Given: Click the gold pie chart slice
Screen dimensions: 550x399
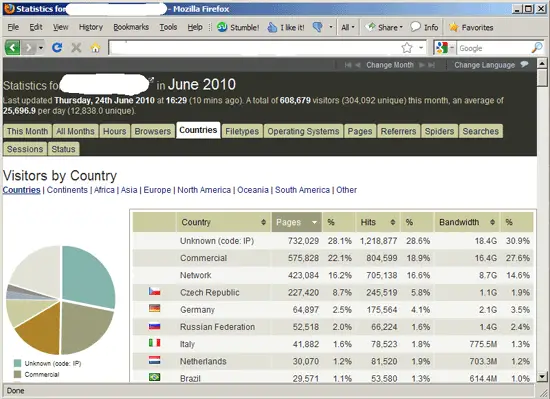Looking at the screenshot, I should [42, 331].
